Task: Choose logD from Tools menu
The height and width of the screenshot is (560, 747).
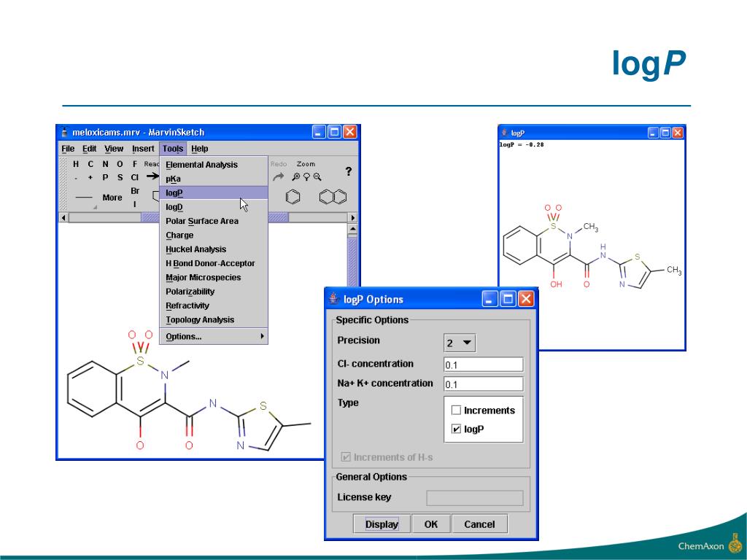Action: click(214, 207)
